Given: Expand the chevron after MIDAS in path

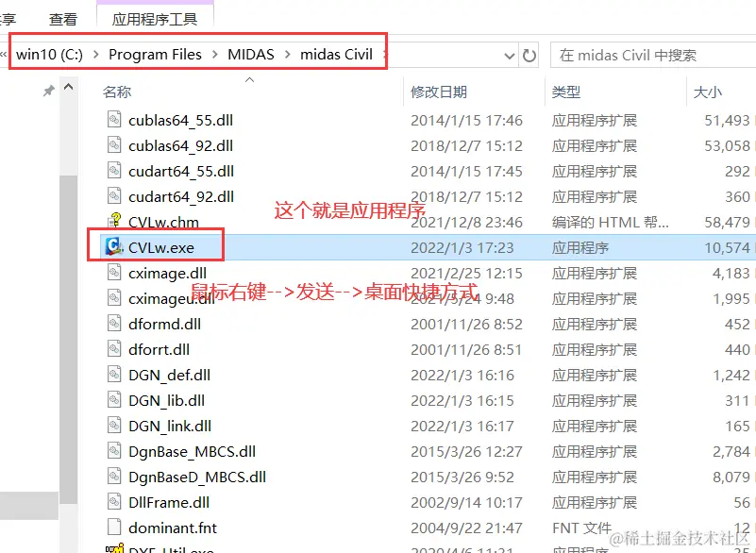Looking at the screenshot, I should [287, 55].
